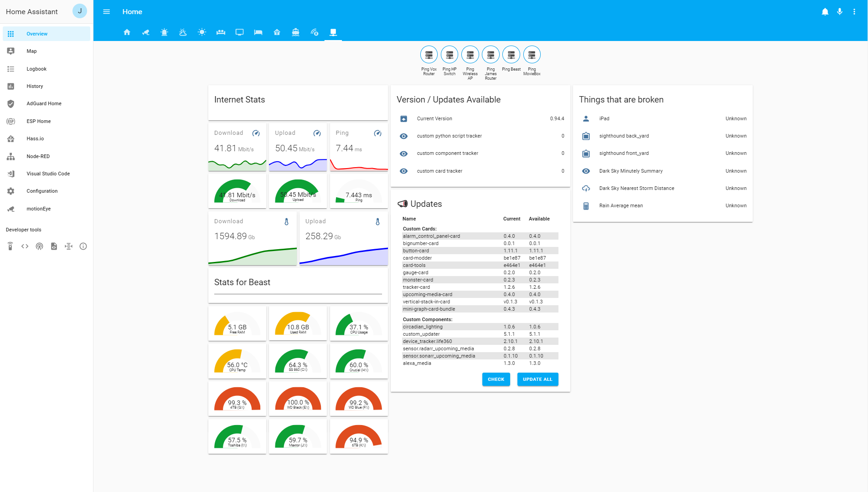Open the custom card tracker eye entry
This screenshot has width=868, height=492.
pyautogui.click(x=480, y=171)
